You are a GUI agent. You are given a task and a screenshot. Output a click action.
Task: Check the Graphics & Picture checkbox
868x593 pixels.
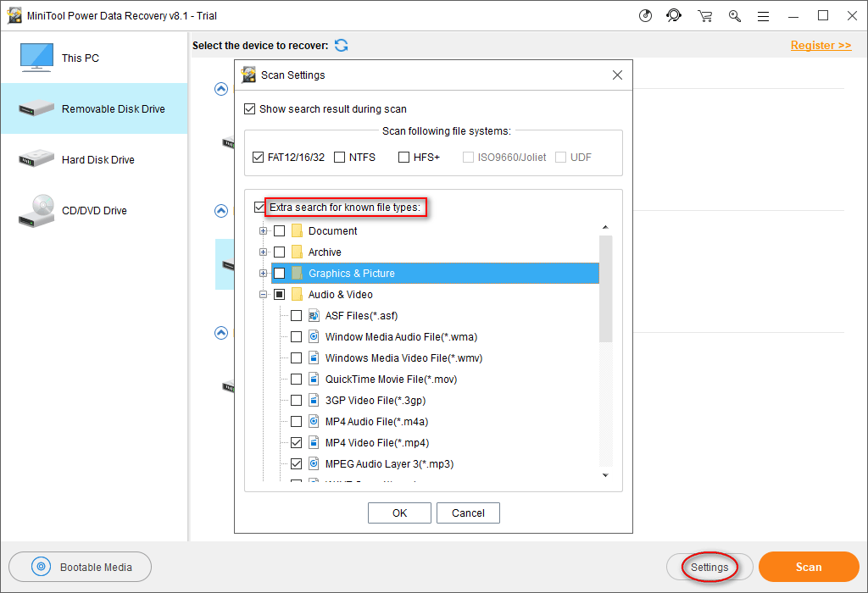click(x=280, y=273)
